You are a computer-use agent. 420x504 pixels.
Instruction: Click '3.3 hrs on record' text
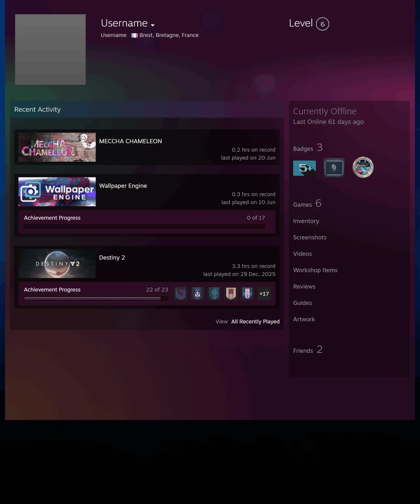[x=254, y=266]
